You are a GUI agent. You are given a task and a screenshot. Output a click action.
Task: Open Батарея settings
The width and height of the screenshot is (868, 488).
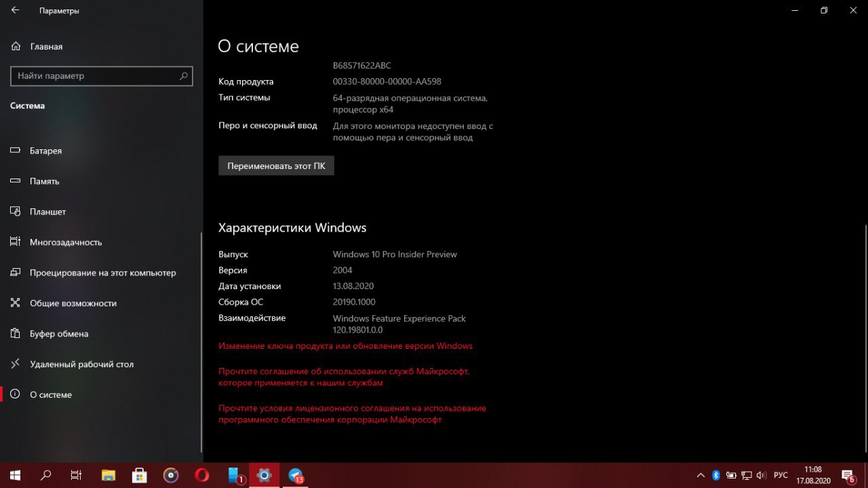102,151
